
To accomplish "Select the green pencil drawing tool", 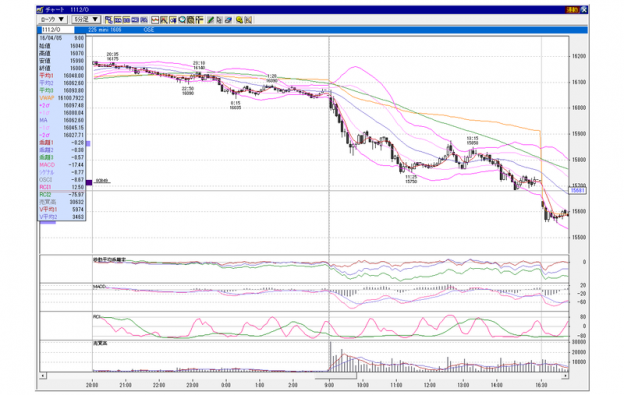I will (x=211, y=20).
